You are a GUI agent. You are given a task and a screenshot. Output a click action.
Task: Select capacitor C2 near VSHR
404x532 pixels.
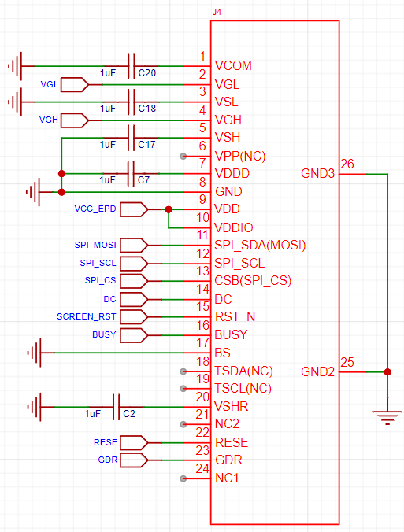116,407
